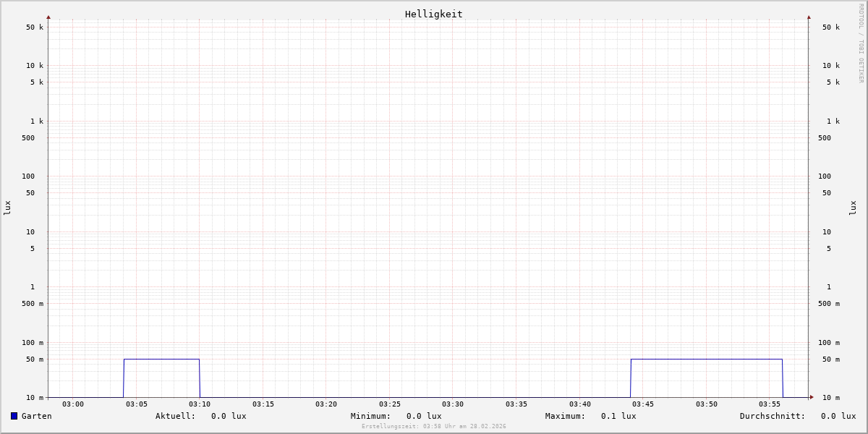
Task: Click the red arrow atop right y-axis
Action: pyautogui.click(x=809, y=17)
